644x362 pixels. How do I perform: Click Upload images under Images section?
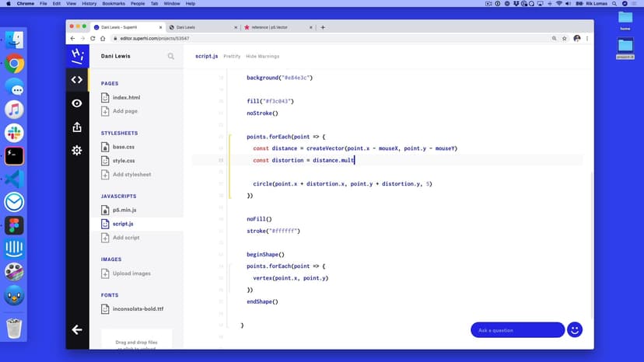tap(132, 273)
